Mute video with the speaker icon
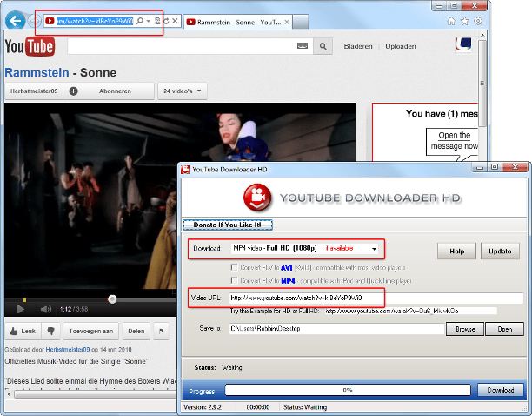This screenshot has width=532, height=416. [x=46, y=309]
